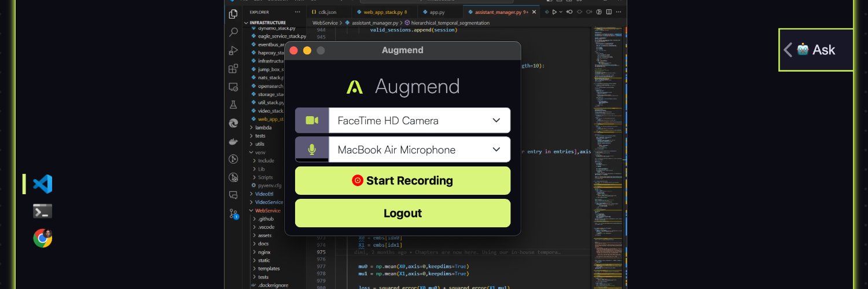Click the camera icon in Augmend window
Image resolution: width=868 pixels, height=289 pixels.
tap(312, 120)
